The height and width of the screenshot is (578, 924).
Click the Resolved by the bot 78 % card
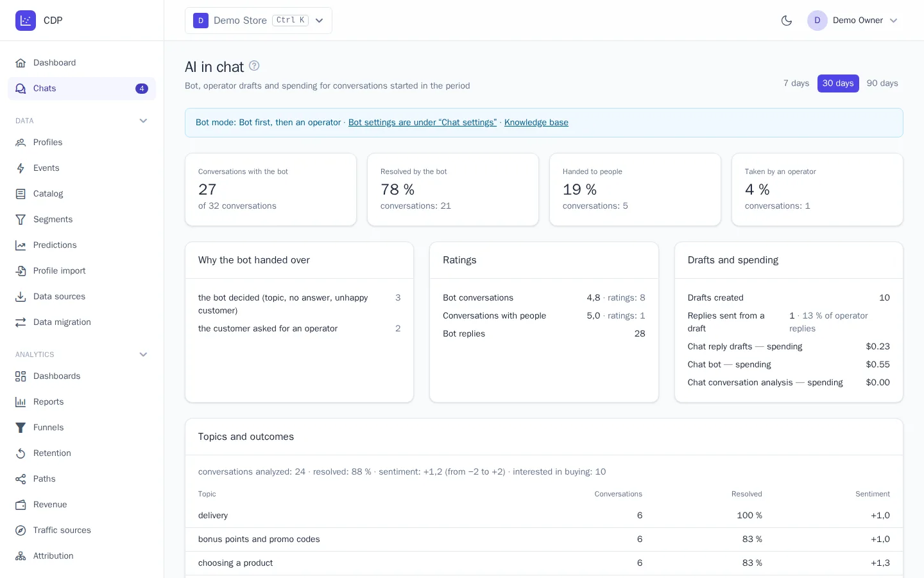(453, 189)
